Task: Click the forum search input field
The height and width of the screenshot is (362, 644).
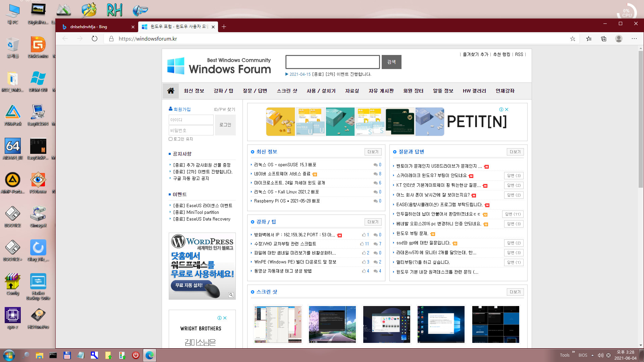Action: point(333,62)
